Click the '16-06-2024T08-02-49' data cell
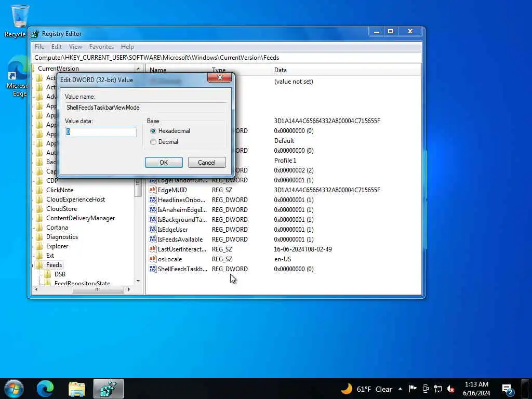Viewport: 532px width, 399px height. [x=303, y=249]
